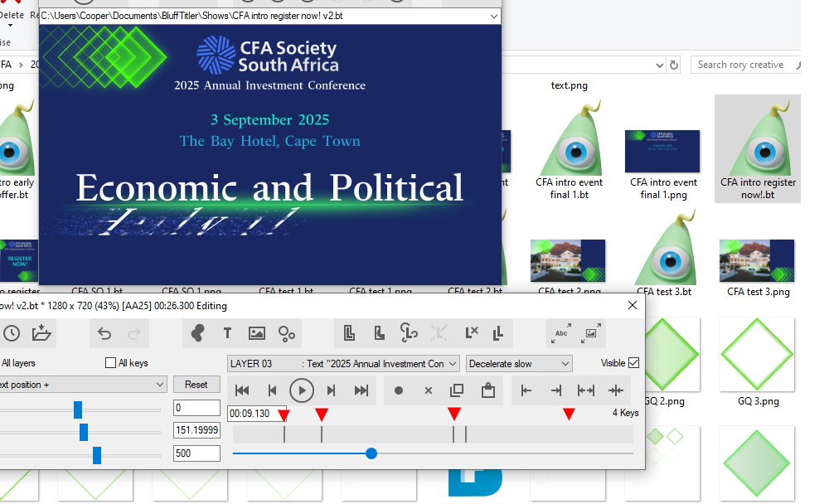Screen dimensions: 829x504
Task: Click the Reset button
Action: click(196, 385)
